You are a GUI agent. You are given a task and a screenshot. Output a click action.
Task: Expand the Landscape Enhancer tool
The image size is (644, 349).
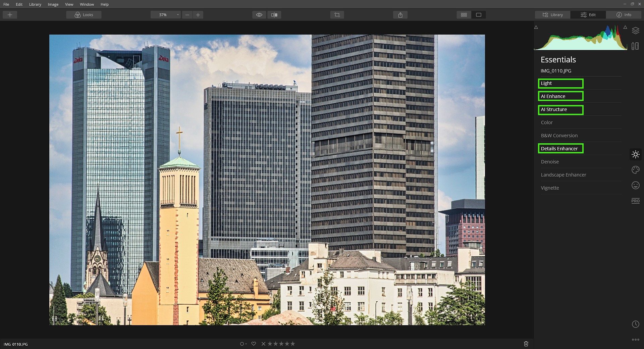tap(581, 175)
